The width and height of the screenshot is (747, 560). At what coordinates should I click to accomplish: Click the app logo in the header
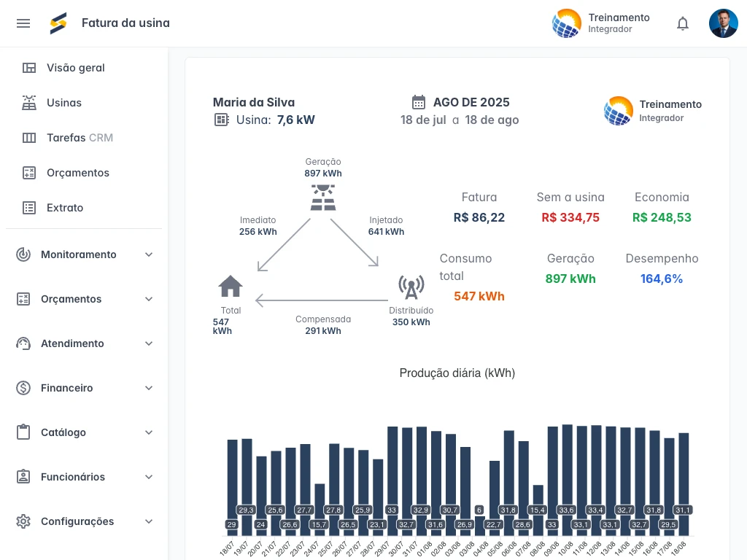(x=58, y=23)
